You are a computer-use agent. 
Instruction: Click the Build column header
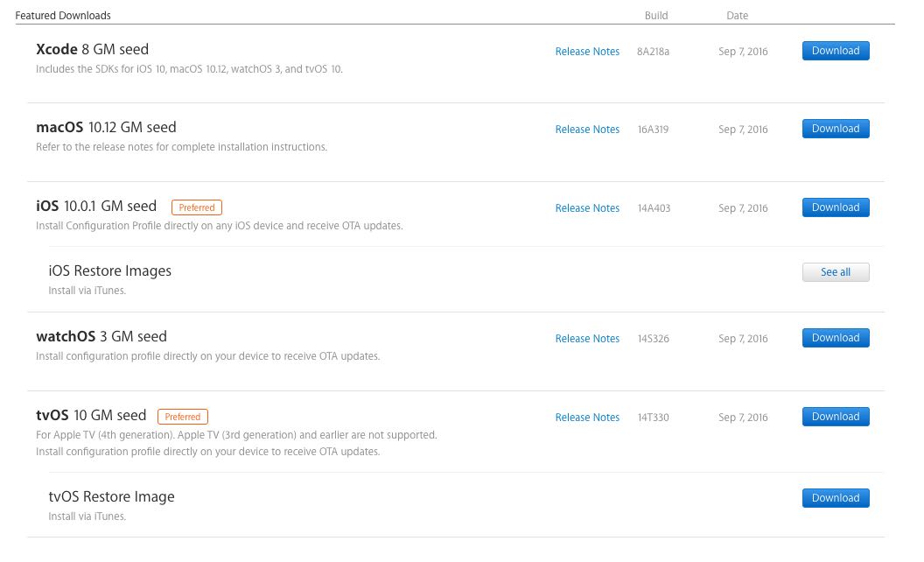coord(656,16)
